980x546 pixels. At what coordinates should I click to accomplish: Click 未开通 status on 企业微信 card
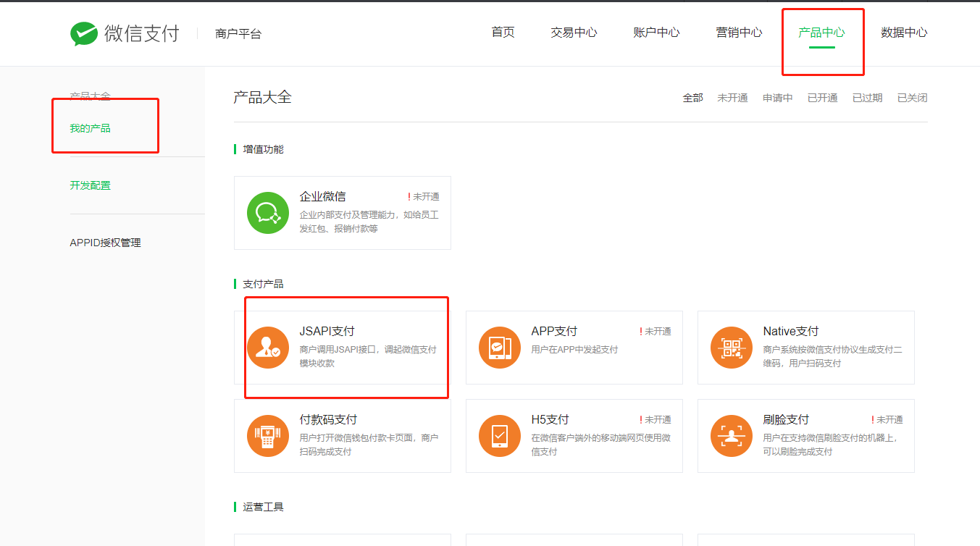coord(424,196)
